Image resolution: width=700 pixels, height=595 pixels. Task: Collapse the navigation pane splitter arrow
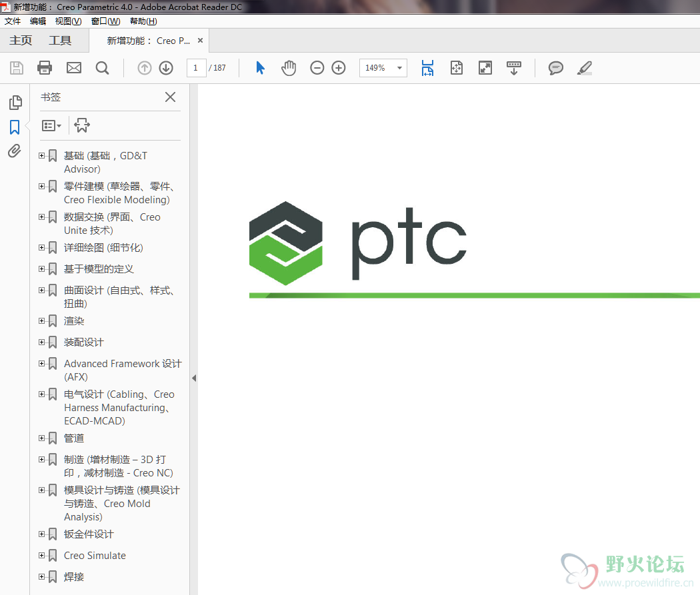pos(194,378)
